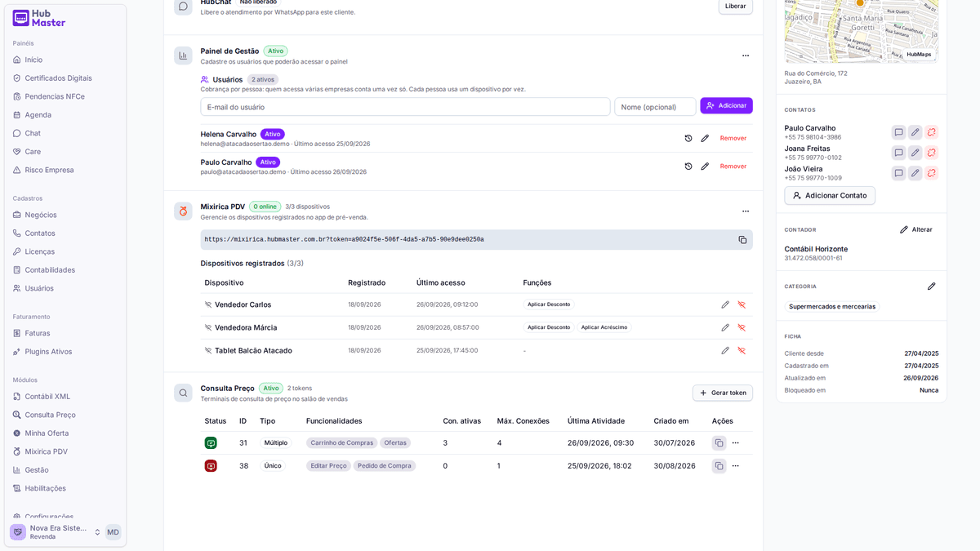Click the Mixirica PDV section fruit icon
The width and height of the screenshot is (980, 551).
(x=183, y=211)
